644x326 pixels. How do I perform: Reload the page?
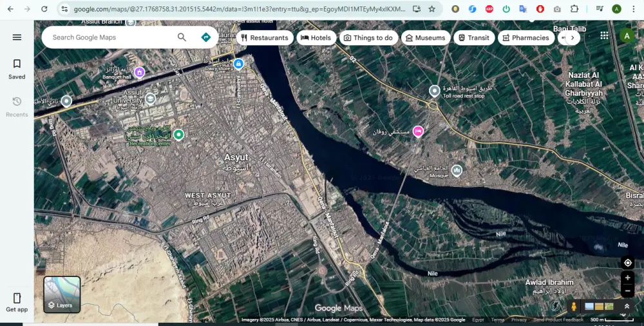point(44,8)
